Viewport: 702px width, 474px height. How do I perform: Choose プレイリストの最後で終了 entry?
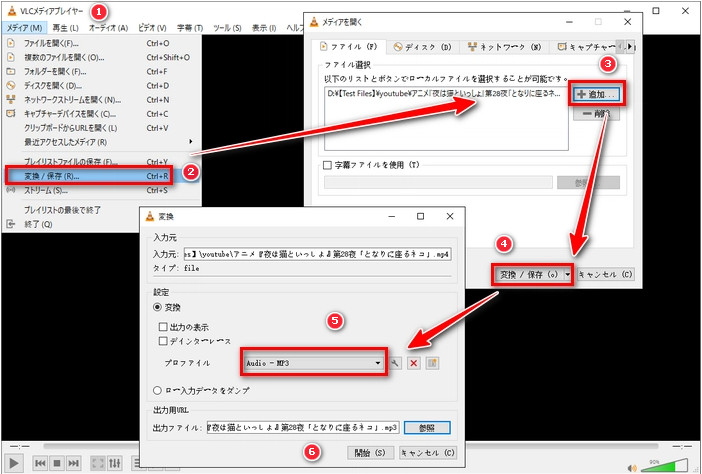[102, 209]
